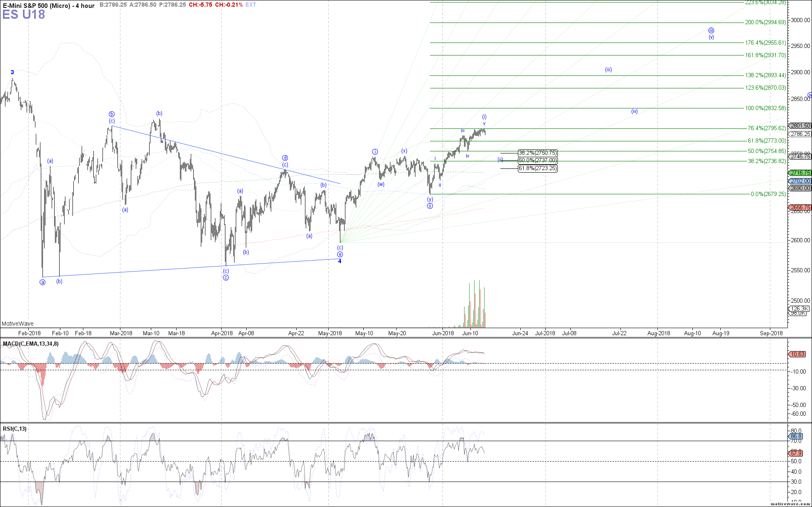Click the 2690.00 price tag

(800, 188)
